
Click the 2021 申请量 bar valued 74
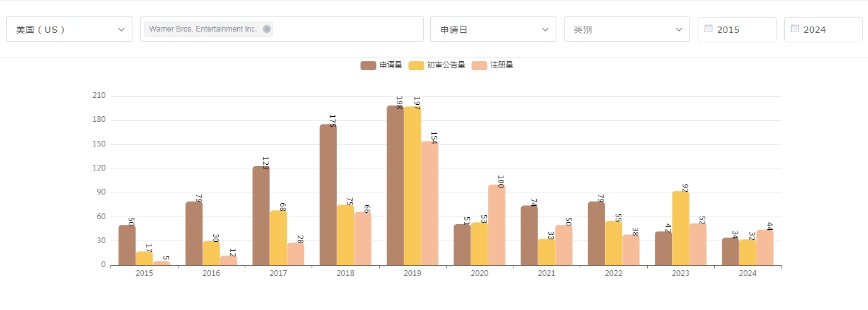point(529,235)
